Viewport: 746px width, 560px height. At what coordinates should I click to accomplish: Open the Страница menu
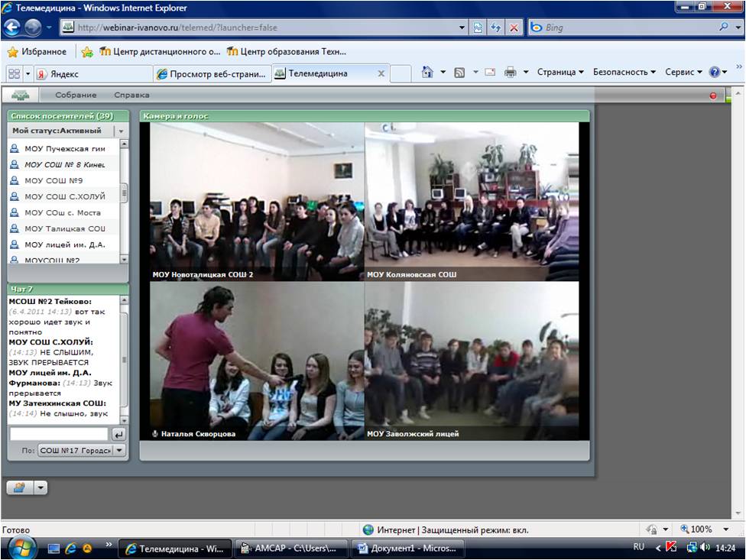(x=560, y=72)
